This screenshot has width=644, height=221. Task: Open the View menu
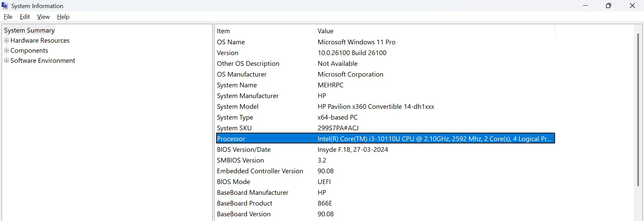pos(43,17)
